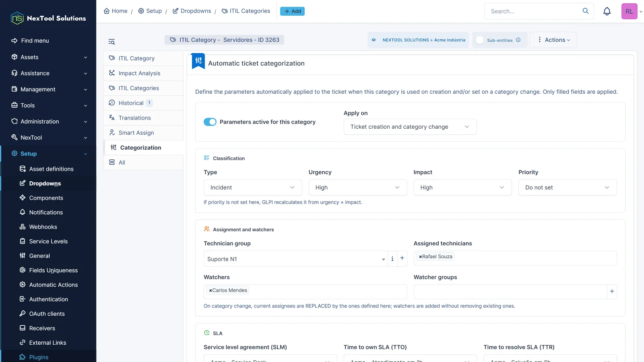Screen dimensions: 644x362
Task: Toggle the Sub-entities checkbox
Action: coord(480,40)
